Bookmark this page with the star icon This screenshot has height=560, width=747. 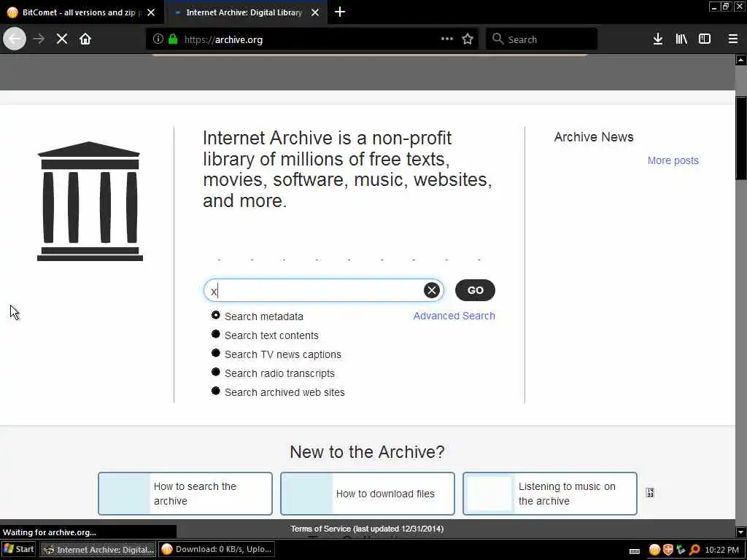click(x=468, y=39)
